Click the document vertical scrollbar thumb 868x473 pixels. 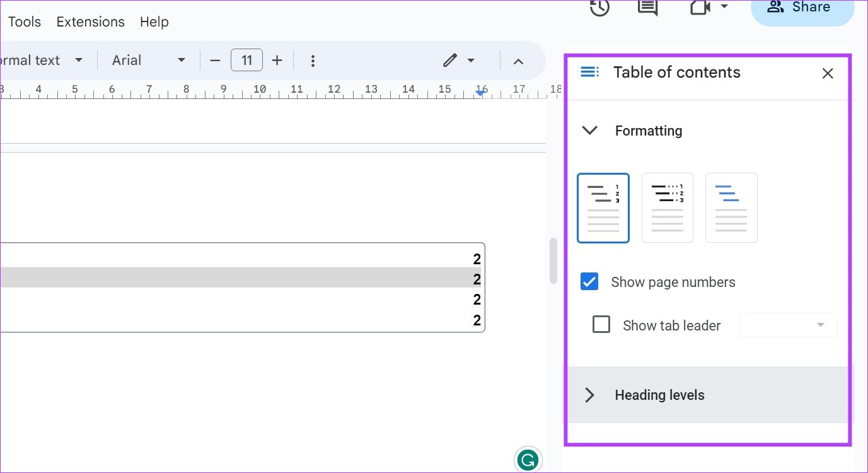(553, 260)
